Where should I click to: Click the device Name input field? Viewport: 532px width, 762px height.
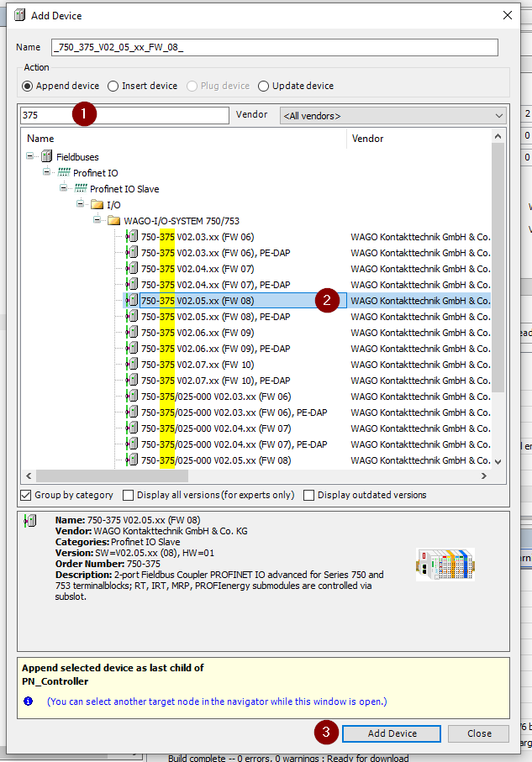click(275, 47)
